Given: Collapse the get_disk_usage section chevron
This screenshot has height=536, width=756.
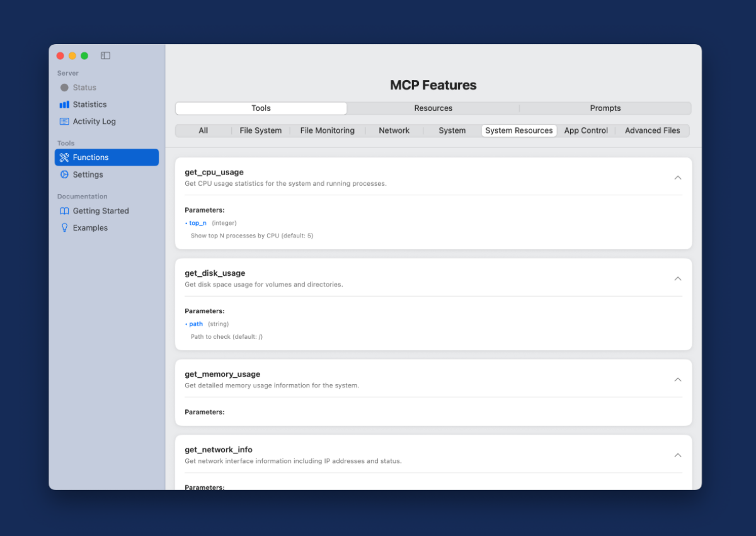Looking at the screenshot, I should pyautogui.click(x=678, y=278).
